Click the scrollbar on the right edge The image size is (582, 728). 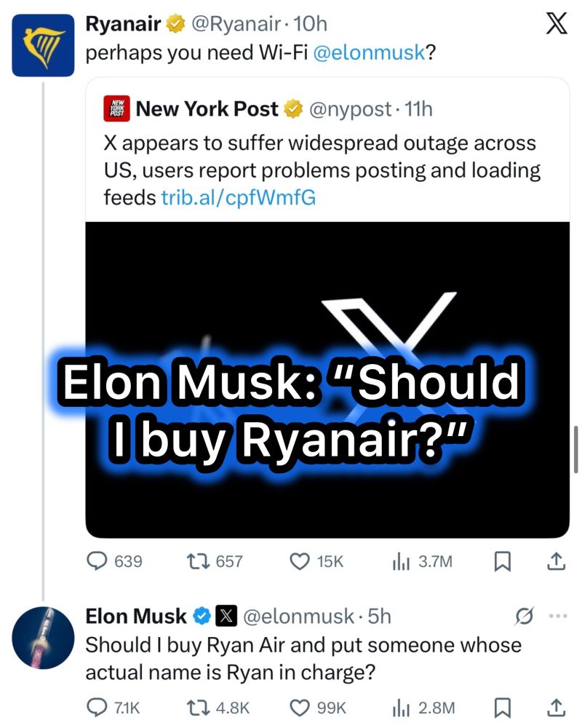[576, 449]
